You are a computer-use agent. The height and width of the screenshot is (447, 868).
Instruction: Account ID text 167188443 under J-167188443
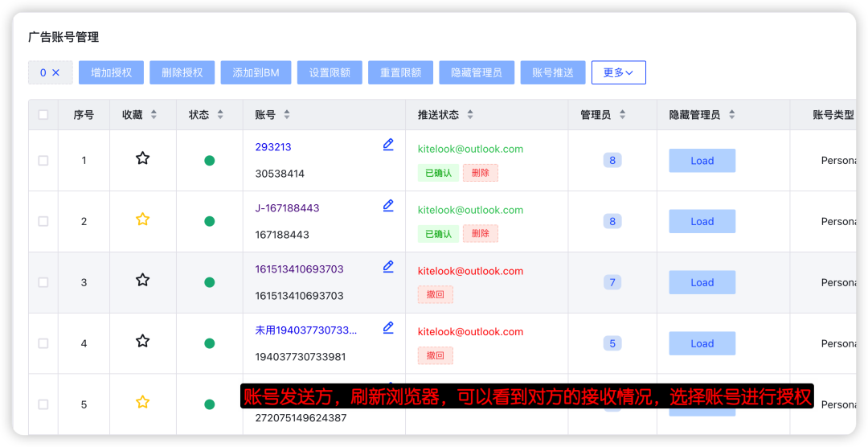click(282, 235)
